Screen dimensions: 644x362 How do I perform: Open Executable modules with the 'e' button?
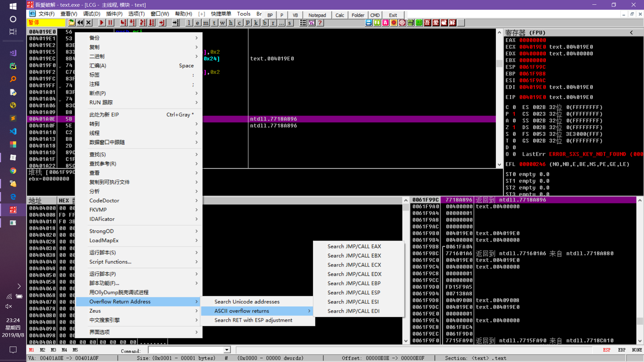coord(198,22)
